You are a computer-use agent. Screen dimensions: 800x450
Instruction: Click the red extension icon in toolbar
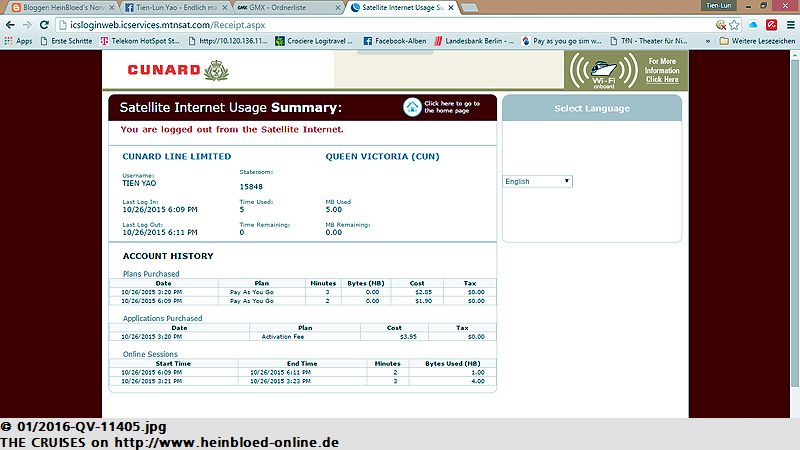771,25
